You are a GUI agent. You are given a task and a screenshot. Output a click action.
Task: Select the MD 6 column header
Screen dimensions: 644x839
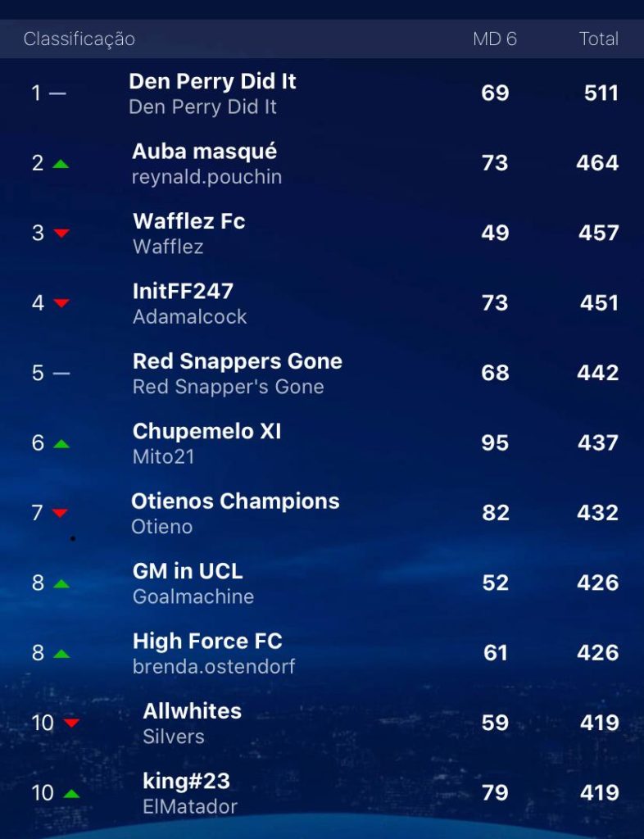pos(495,39)
